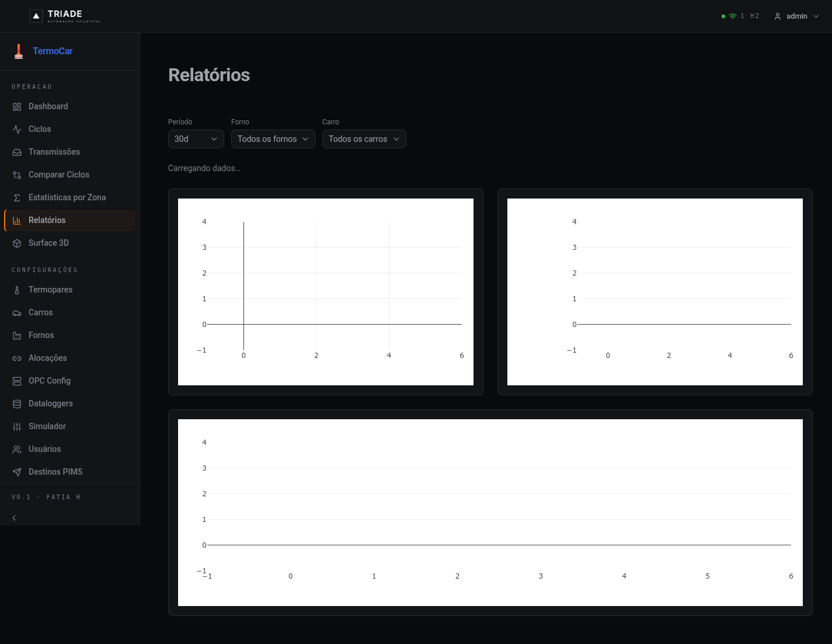Click the Carros car icon
This screenshot has height=644, width=832.
(17, 313)
